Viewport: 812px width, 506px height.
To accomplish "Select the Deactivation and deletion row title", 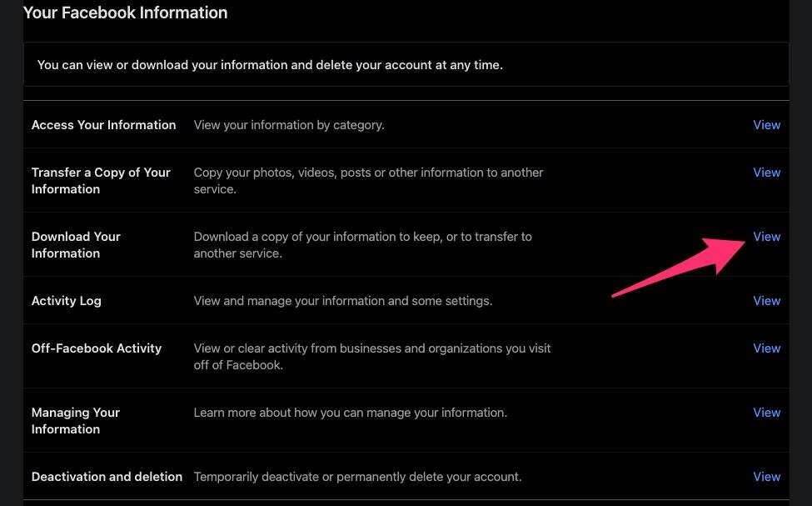I will coord(107,477).
